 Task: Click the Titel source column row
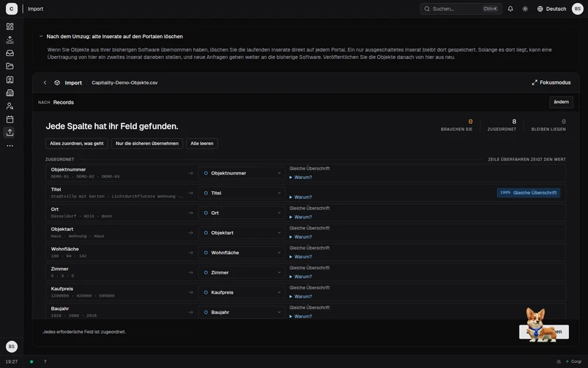pyautogui.click(x=117, y=193)
